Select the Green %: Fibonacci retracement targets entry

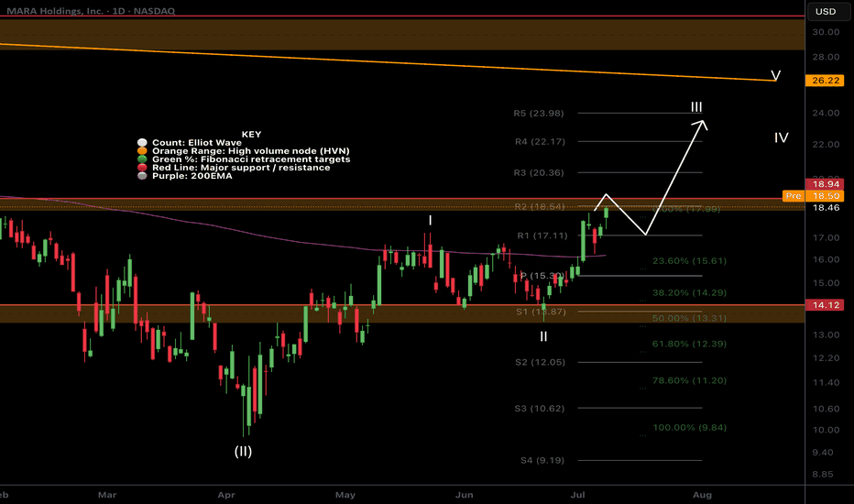click(x=251, y=159)
